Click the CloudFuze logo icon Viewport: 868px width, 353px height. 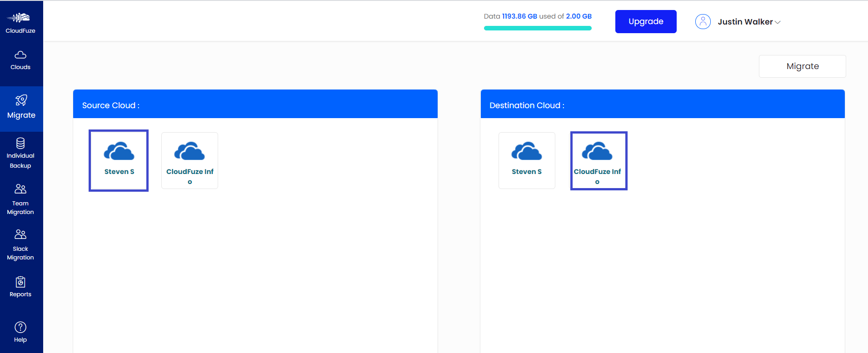click(19, 18)
